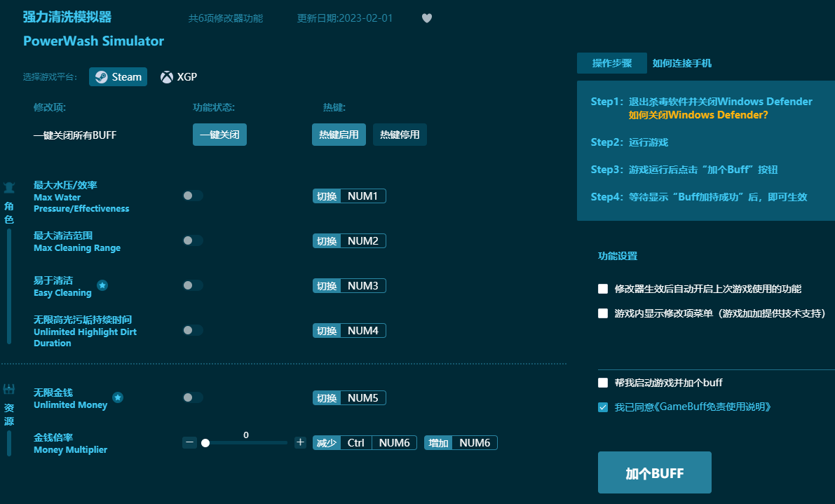This screenshot has height=504, width=835.
Task: Click the resources category icon (资源)
Action: click(9, 389)
